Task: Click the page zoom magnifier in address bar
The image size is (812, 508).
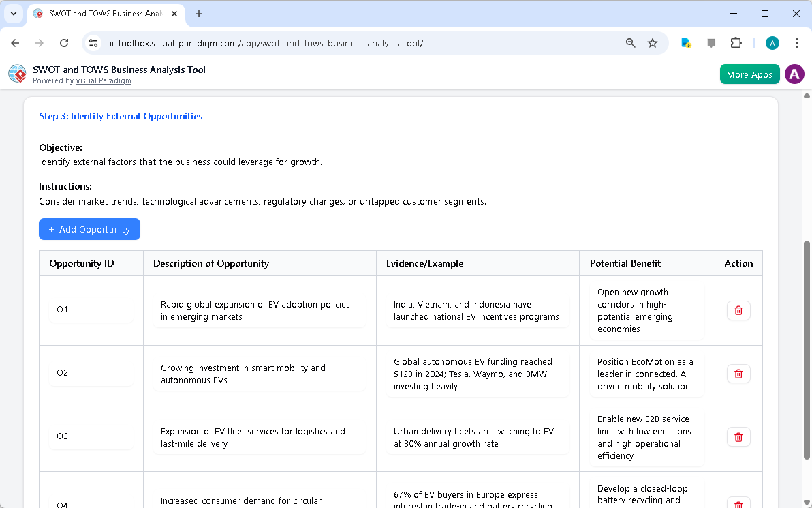Action: coord(630,42)
